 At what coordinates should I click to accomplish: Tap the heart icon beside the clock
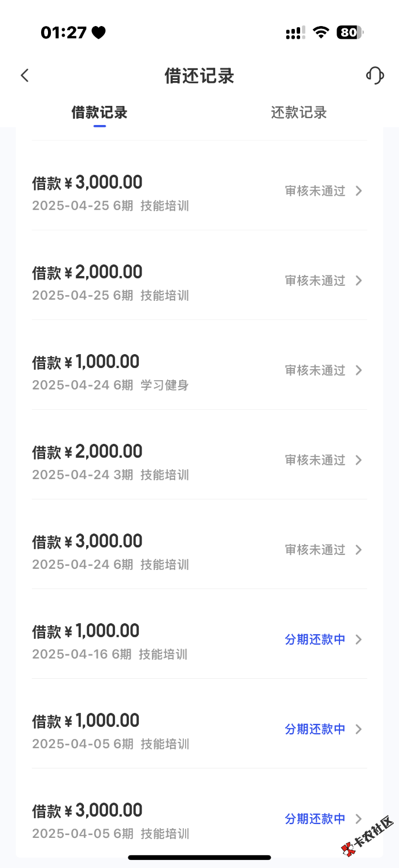click(98, 33)
